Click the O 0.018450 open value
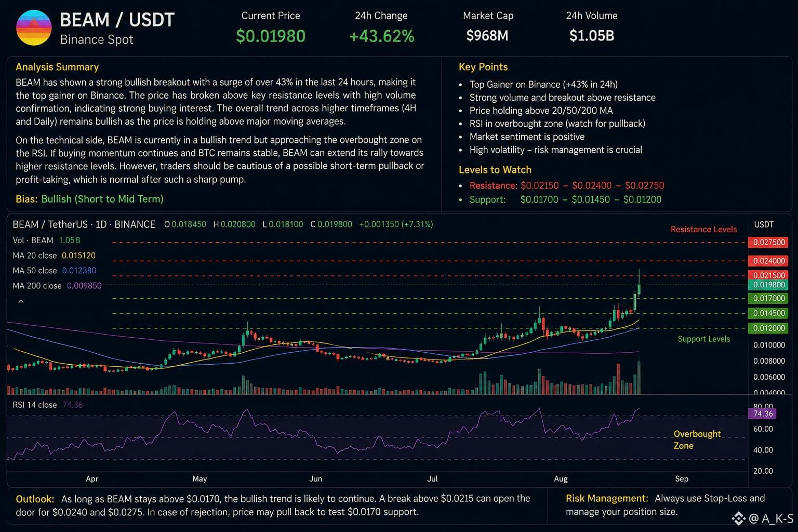 coord(185,224)
